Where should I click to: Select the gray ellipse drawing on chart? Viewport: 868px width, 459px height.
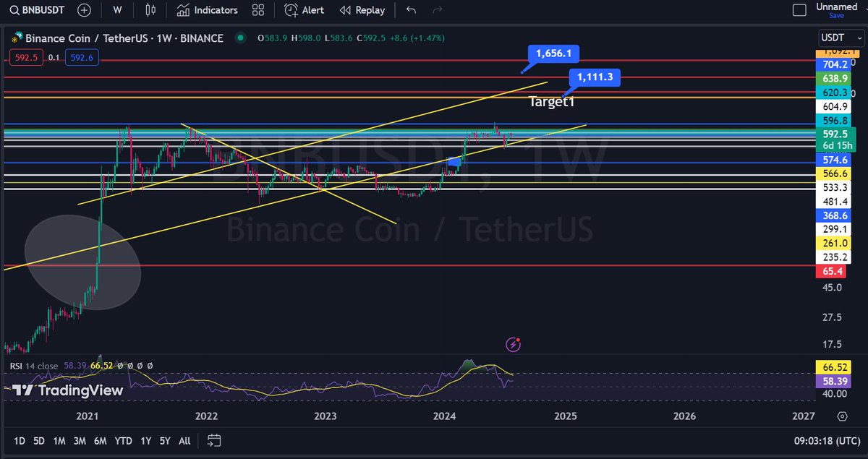pos(82,263)
